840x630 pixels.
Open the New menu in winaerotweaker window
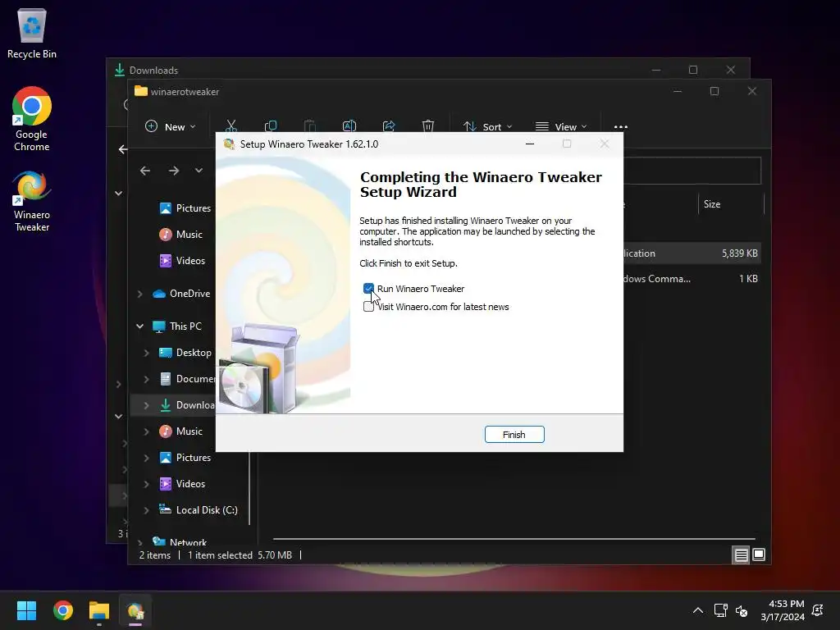click(171, 127)
